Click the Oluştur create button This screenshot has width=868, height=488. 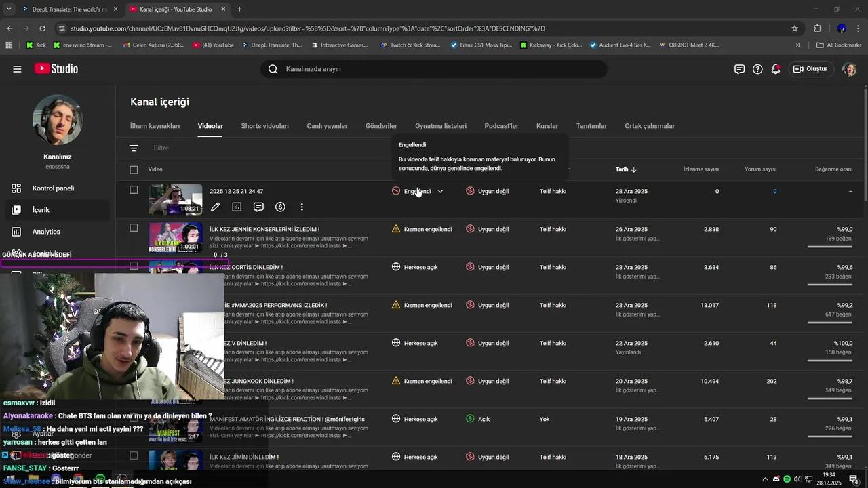(811, 69)
